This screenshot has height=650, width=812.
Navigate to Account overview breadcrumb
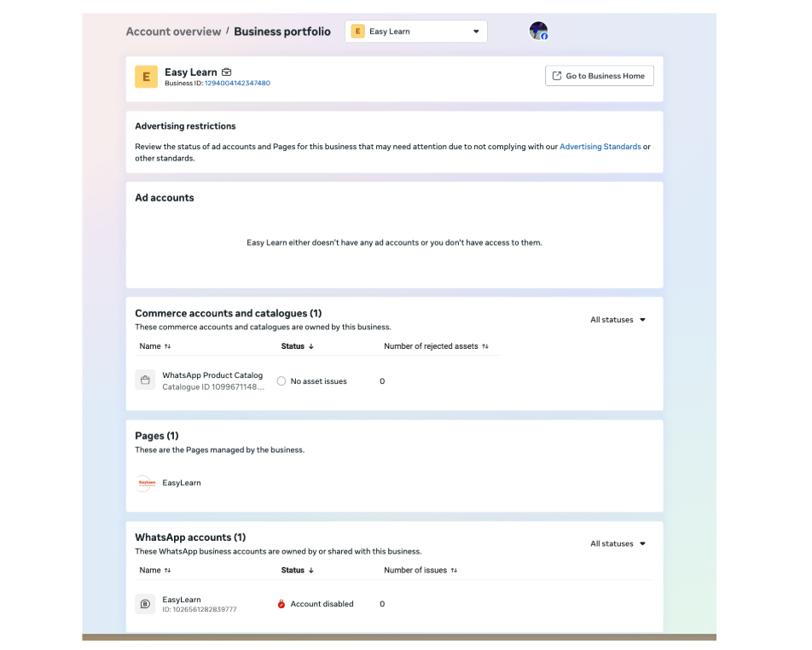tap(173, 32)
